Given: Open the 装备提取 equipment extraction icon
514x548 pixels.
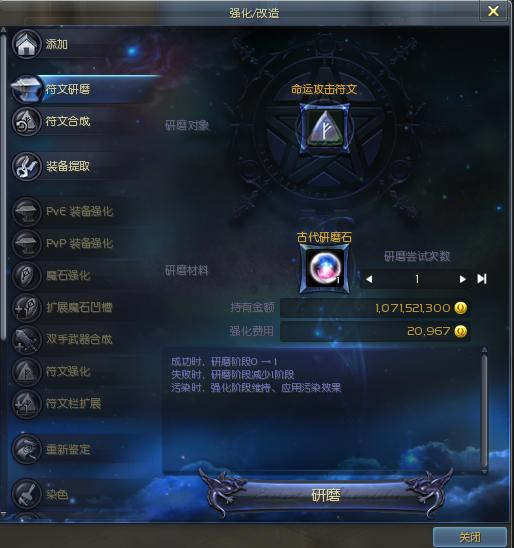Looking at the screenshot, I should pyautogui.click(x=26, y=166).
